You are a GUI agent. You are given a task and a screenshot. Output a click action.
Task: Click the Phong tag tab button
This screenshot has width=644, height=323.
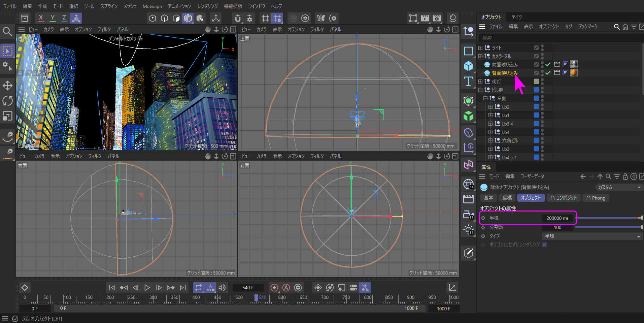click(x=596, y=198)
